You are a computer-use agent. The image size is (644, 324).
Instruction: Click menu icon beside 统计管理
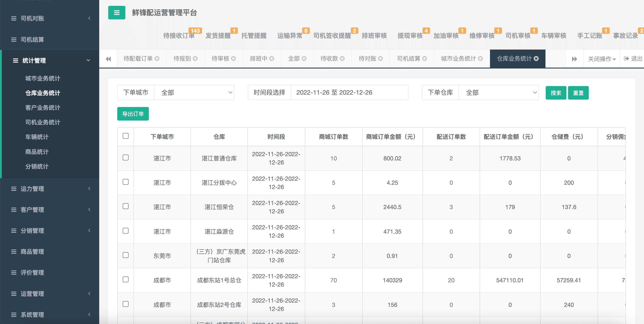point(16,61)
